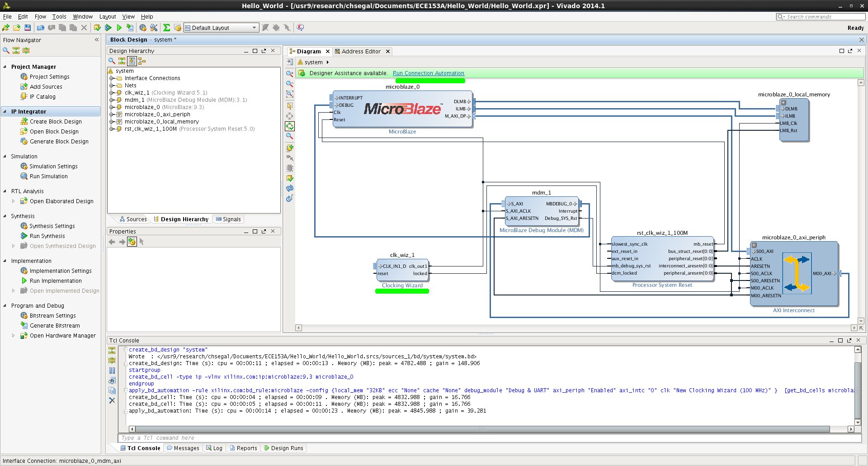Expand Open Elaborated Design entry
The height and width of the screenshot is (466, 868).
[13, 201]
